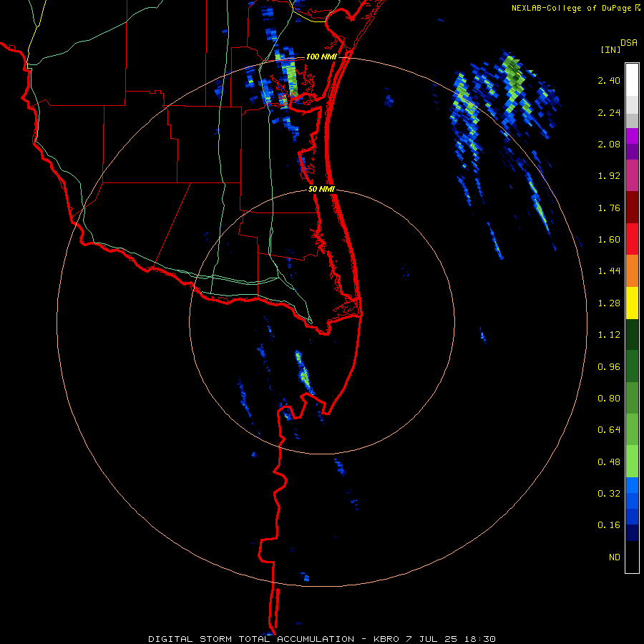Click the 1.28 scale value
Screen dimensions: 644x644
[x=609, y=303]
